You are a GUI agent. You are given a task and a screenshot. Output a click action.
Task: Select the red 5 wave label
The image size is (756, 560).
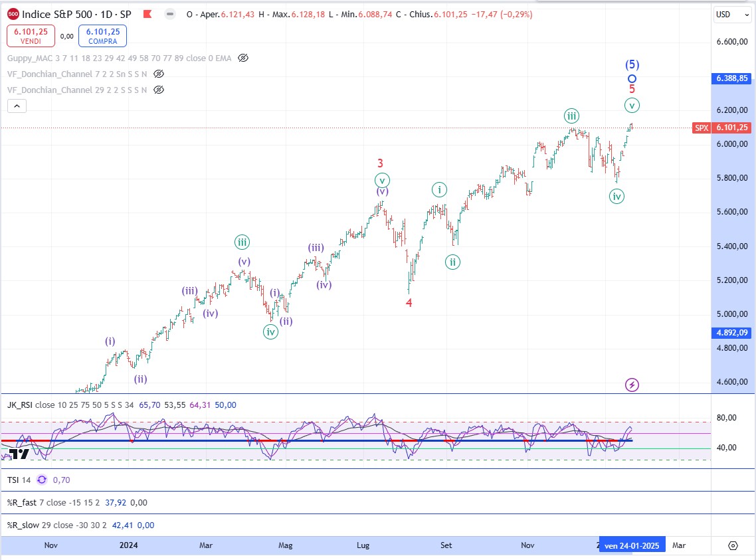tap(632, 89)
